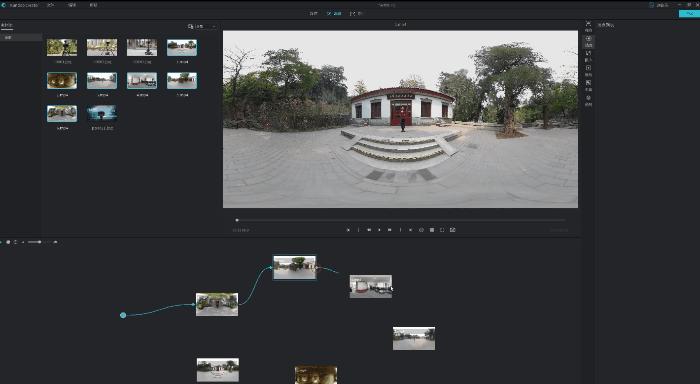Select the topmost icon in the right sidebar

pos(588,26)
